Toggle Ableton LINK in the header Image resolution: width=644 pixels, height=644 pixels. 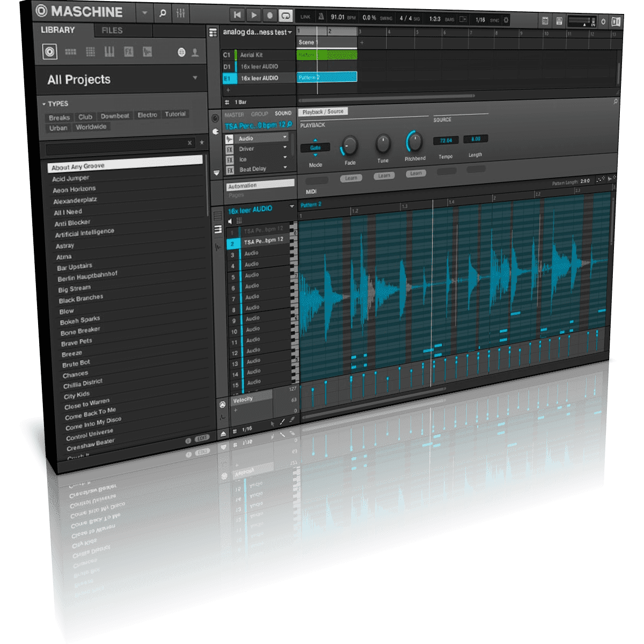point(305,17)
